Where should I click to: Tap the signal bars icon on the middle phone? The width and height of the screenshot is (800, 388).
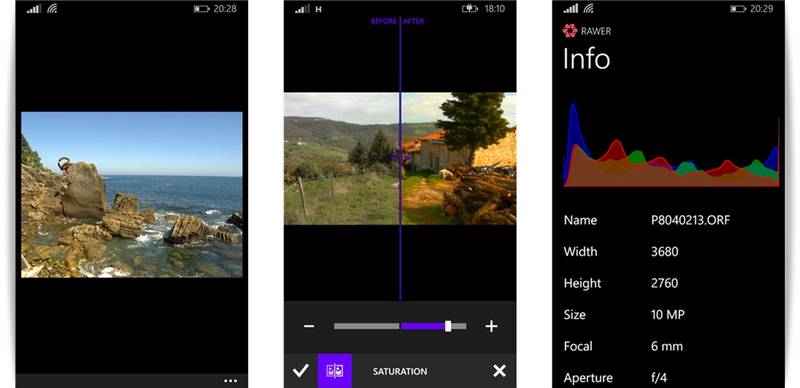pyautogui.click(x=303, y=9)
